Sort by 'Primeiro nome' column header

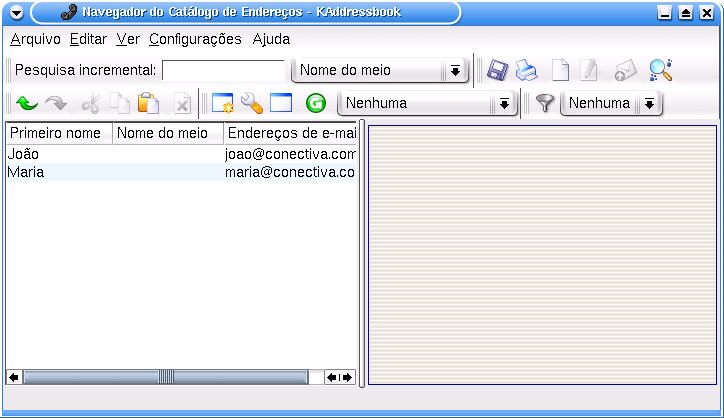59,133
